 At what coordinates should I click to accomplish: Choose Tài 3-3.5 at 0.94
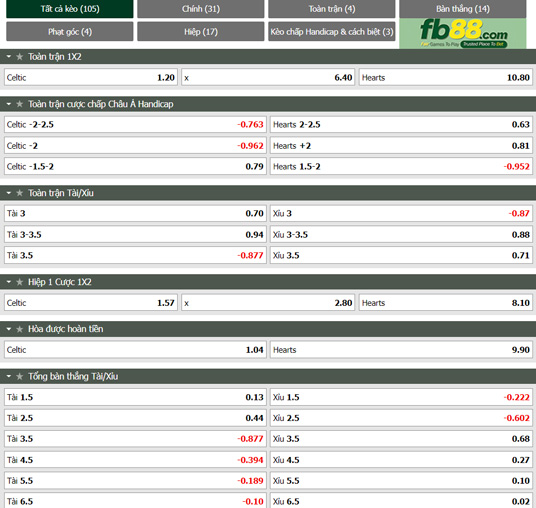coord(135,235)
